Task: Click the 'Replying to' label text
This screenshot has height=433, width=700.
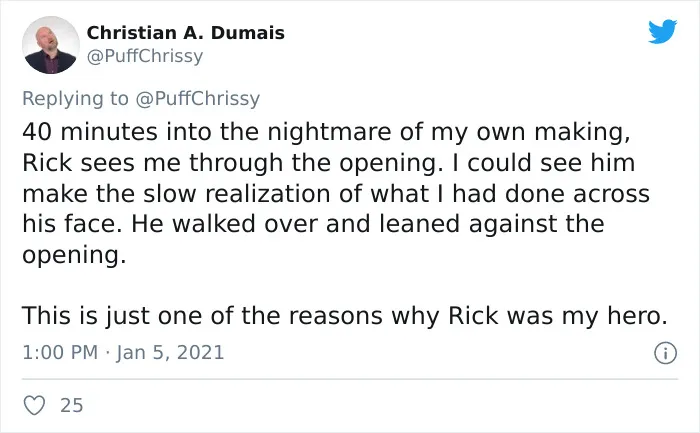Action: (x=75, y=99)
